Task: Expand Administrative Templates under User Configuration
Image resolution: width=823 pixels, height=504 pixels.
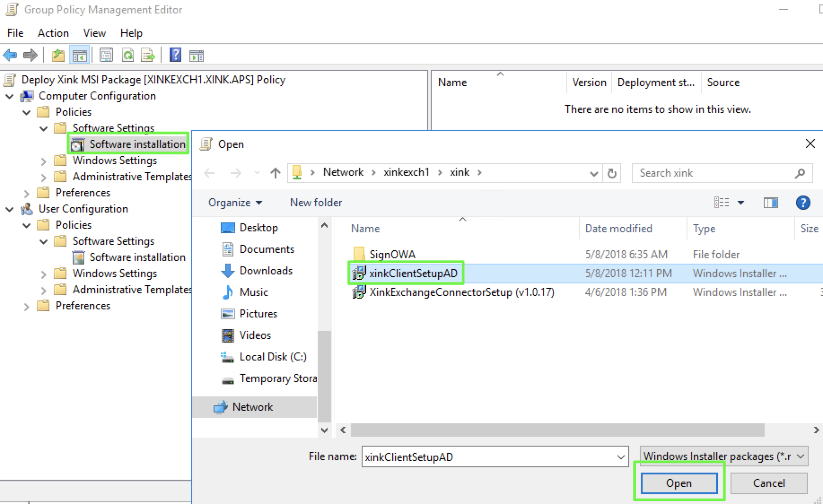Action: tap(44, 290)
